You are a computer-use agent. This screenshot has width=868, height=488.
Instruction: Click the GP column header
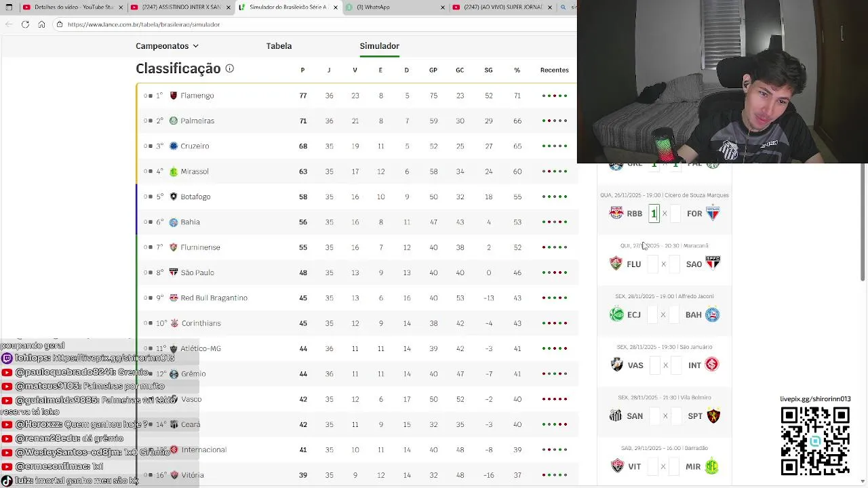click(433, 70)
